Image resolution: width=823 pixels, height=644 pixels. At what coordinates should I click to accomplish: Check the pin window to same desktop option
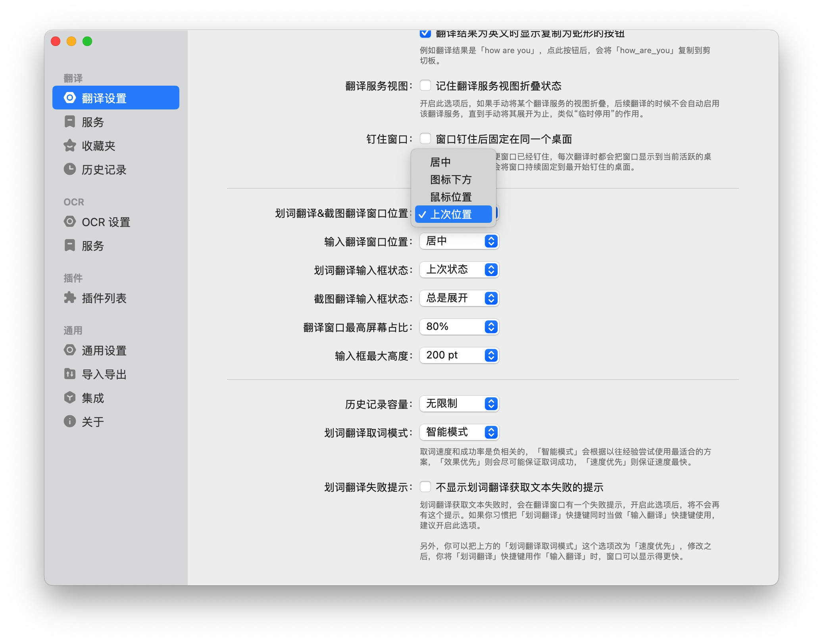click(x=425, y=139)
